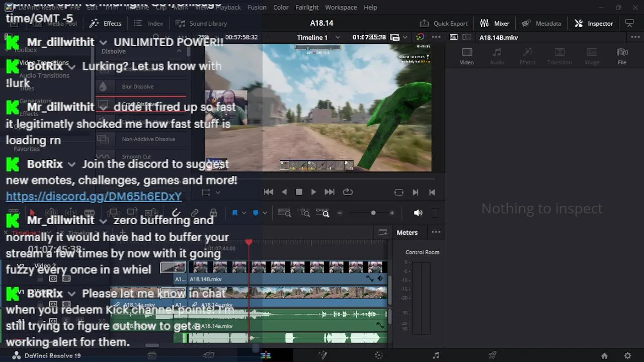Image resolution: width=644 pixels, height=362 pixels.
Task: Toggle the Metadata panel
Action: coord(541,23)
